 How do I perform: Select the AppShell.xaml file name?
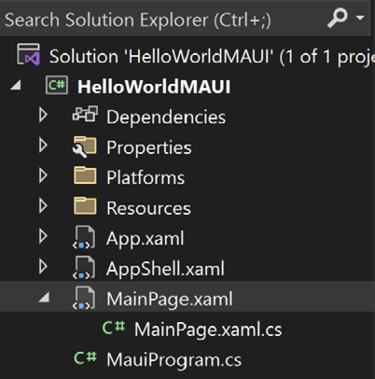[165, 269]
